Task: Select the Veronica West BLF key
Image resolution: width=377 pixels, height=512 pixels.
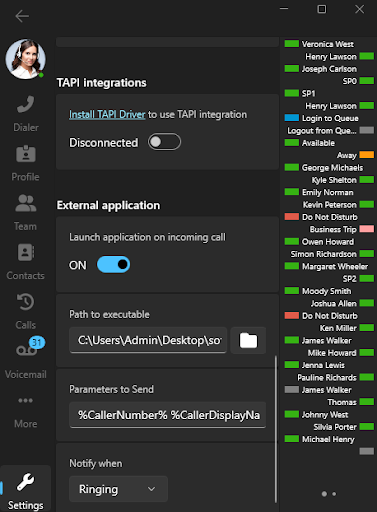Action: point(319,44)
